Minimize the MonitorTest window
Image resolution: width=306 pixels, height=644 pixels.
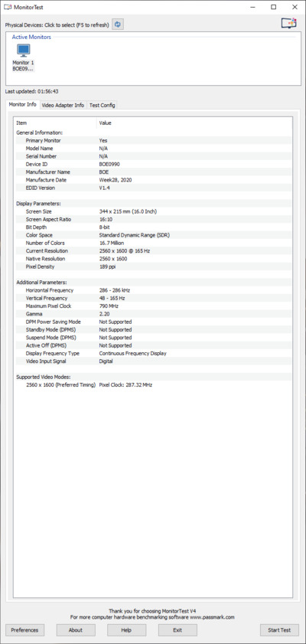pos(252,7)
